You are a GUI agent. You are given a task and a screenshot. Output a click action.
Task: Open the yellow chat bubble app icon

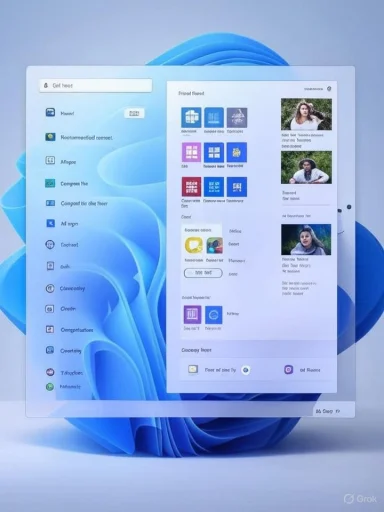194,246
